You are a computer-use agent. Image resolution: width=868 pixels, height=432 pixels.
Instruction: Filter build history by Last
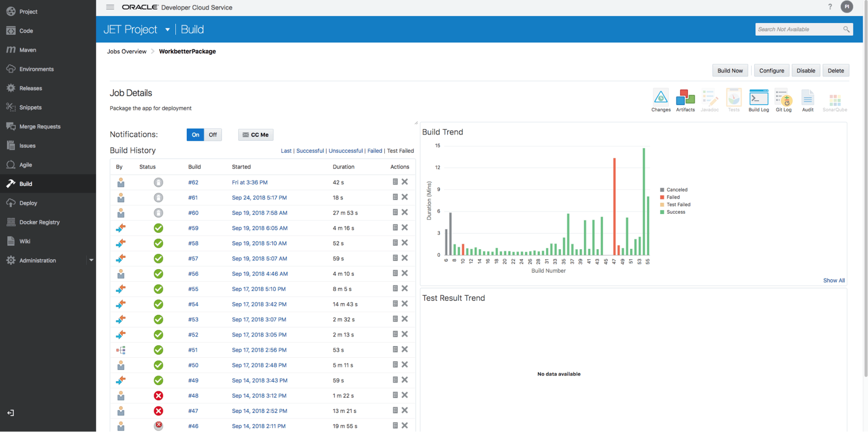tap(286, 151)
